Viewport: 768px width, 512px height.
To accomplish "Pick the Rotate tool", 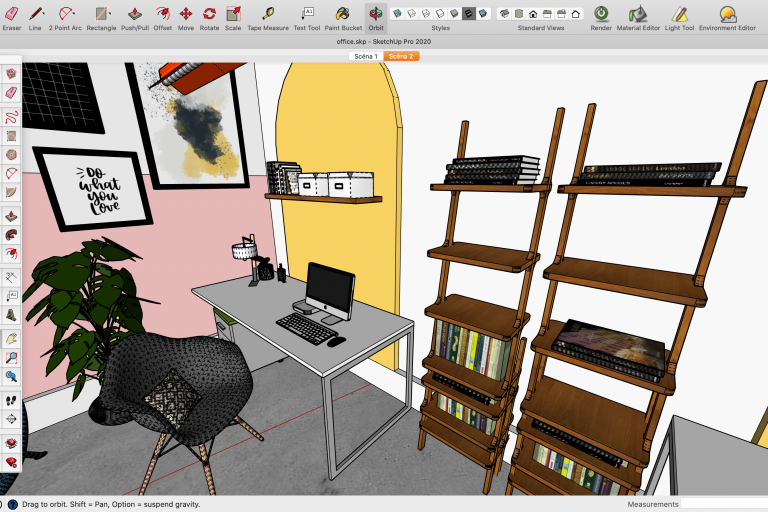I will pyautogui.click(x=209, y=14).
